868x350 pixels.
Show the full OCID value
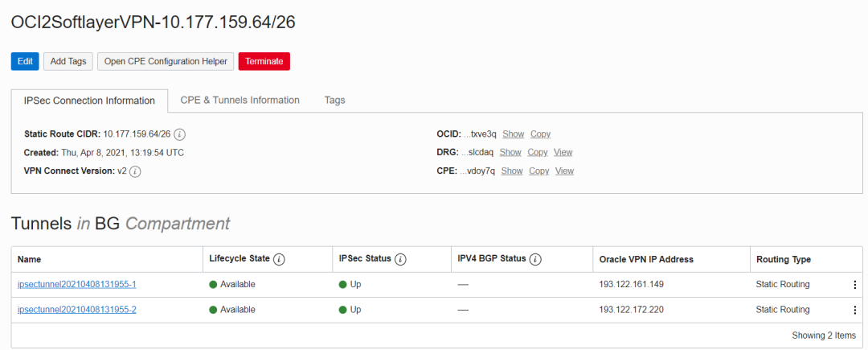click(x=513, y=134)
